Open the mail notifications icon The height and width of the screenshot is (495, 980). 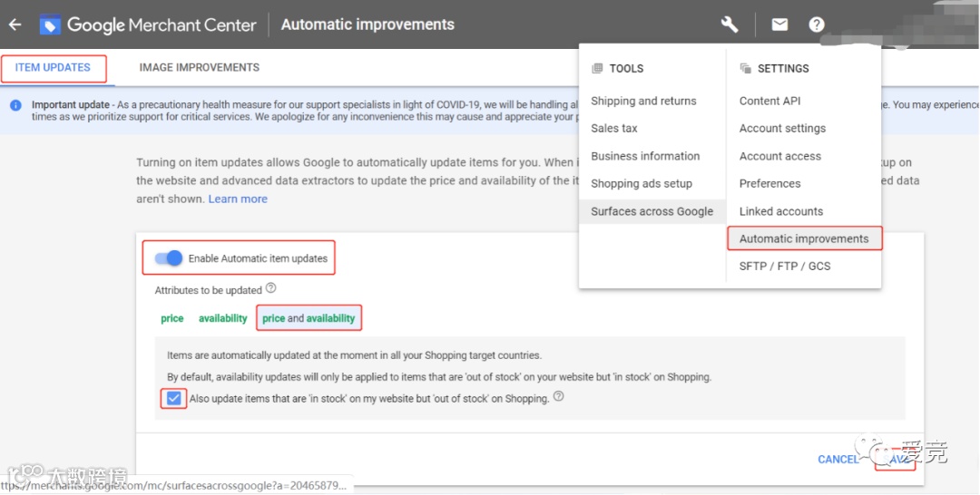point(779,24)
